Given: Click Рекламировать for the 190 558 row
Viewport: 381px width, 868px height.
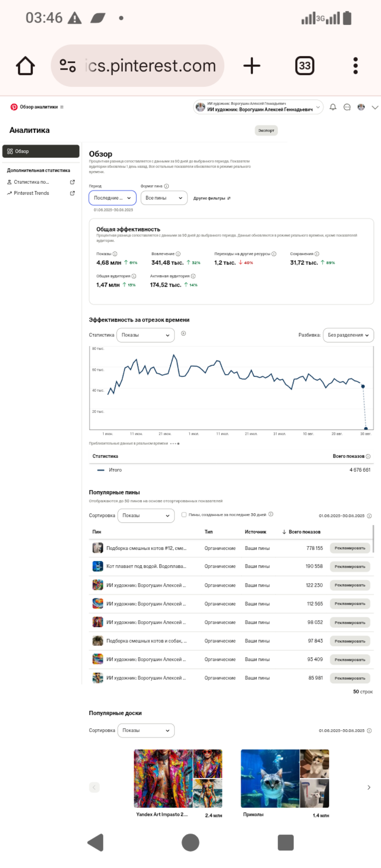Looking at the screenshot, I should 350,566.
